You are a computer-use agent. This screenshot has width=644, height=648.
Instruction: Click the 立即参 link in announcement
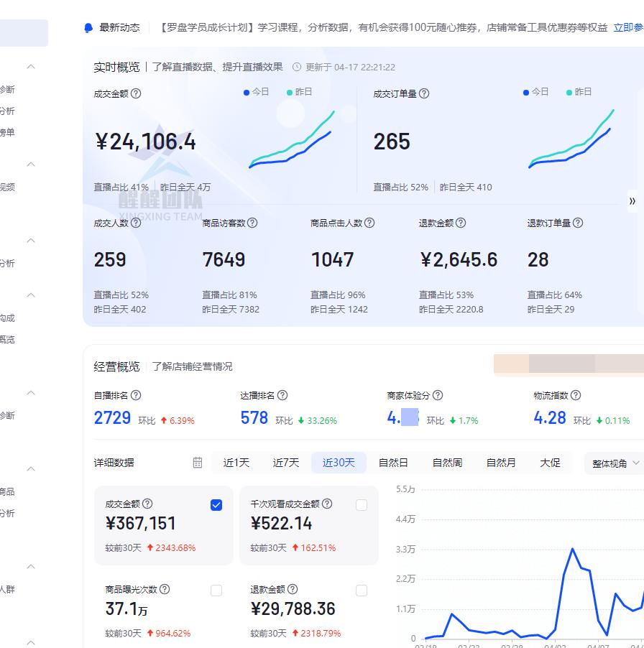[x=628, y=28]
